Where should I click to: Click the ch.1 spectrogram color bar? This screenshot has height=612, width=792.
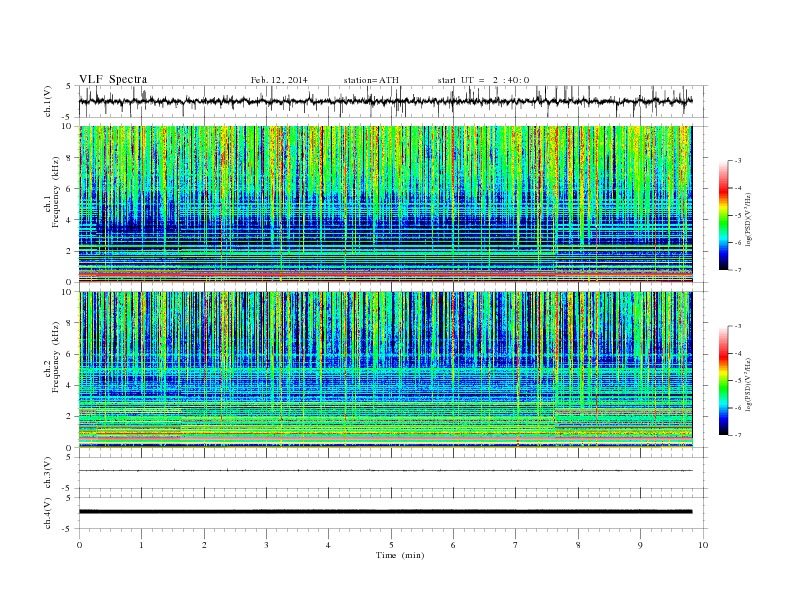[724, 216]
